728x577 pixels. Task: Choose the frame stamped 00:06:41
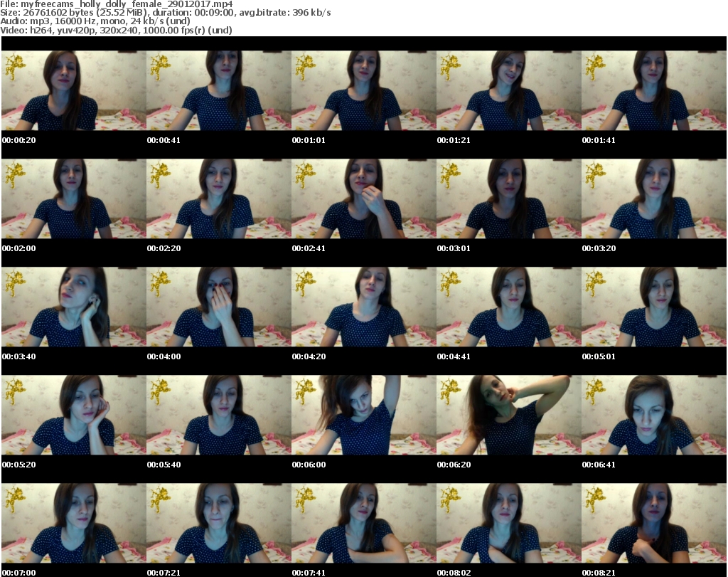pos(654,415)
